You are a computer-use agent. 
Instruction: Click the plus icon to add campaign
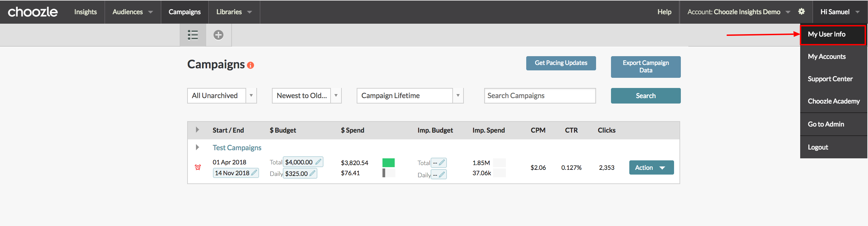(x=218, y=35)
